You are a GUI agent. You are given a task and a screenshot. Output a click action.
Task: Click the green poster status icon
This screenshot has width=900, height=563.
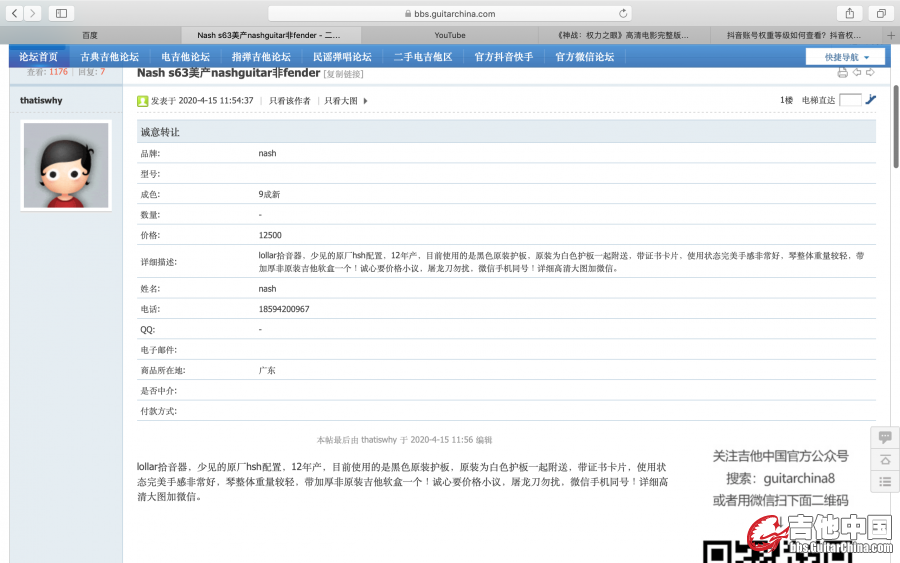pos(143,101)
